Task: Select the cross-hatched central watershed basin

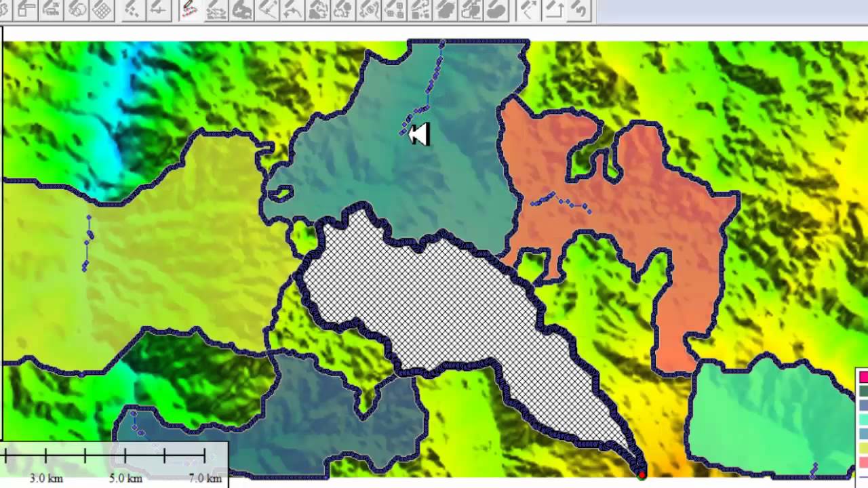Action: (448, 305)
